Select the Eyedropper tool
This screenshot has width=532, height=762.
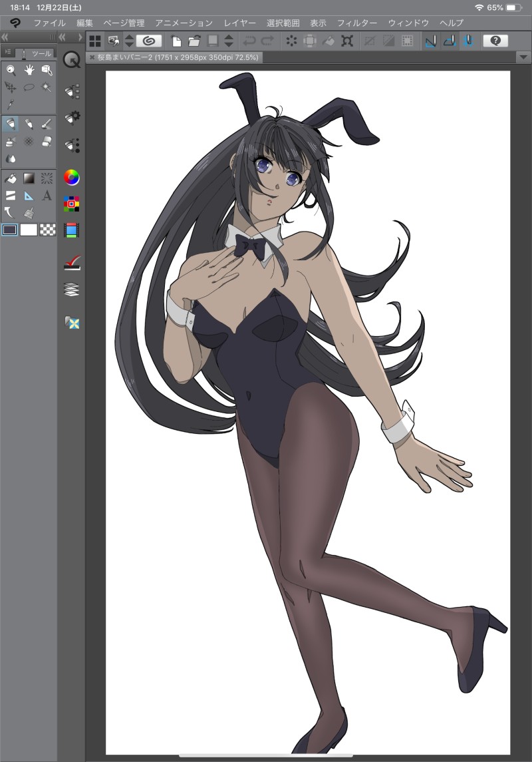click(x=11, y=104)
